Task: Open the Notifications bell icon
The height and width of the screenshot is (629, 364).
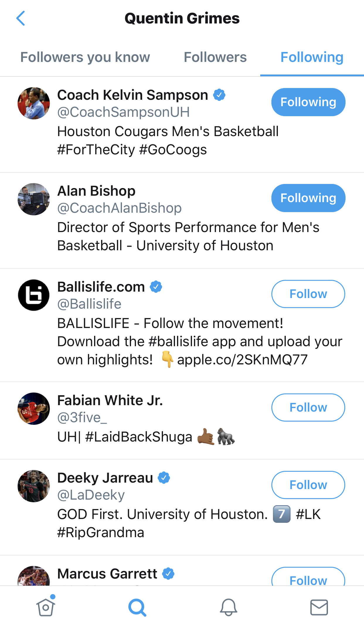Action: [228, 607]
